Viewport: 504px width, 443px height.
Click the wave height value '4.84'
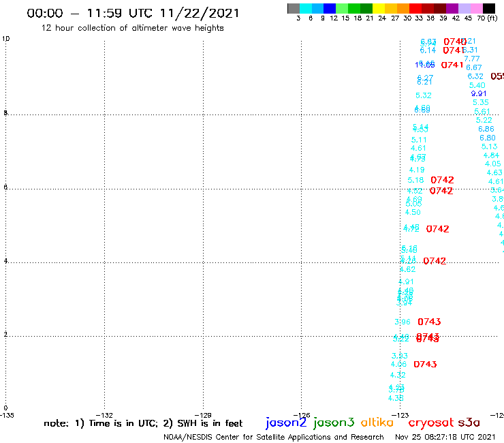pyautogui.click(x=491, y=155)
